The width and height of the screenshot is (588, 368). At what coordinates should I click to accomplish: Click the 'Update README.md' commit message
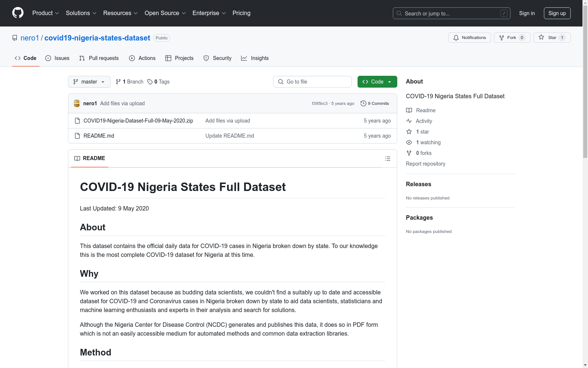(x=230, y=136)
